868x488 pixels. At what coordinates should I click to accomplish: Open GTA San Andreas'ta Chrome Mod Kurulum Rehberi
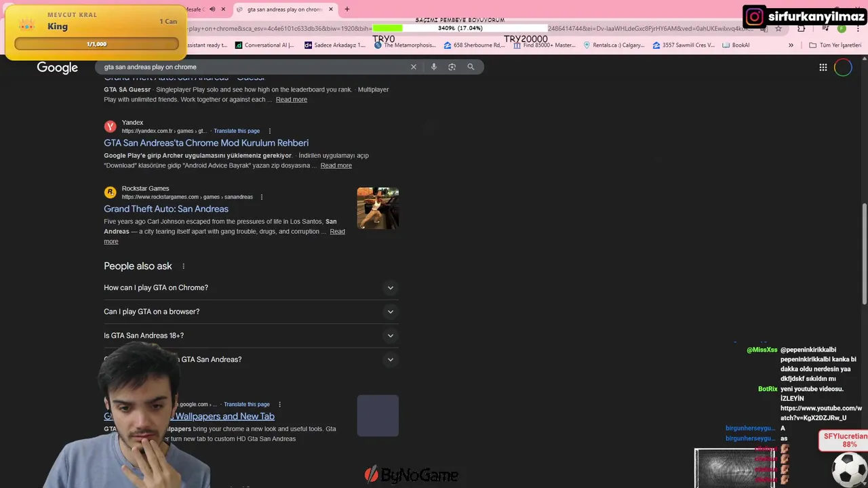[206, 143]
